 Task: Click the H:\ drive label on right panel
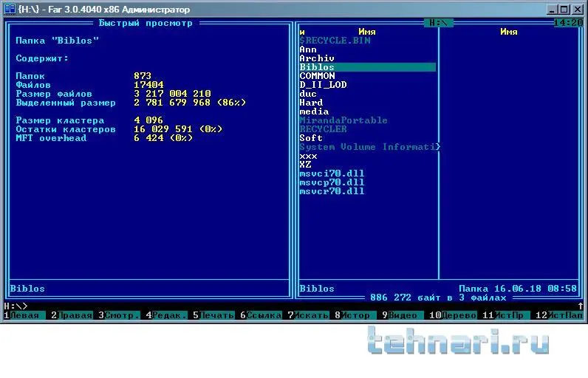[x=438, y=23]
